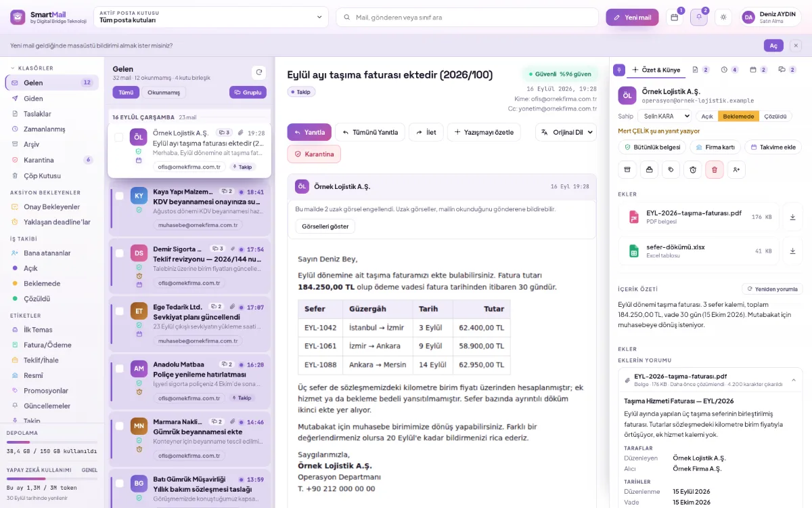Screen dimensions: 812x508
Task: Click the Yanıtla reply button
Action: point(309,132)
